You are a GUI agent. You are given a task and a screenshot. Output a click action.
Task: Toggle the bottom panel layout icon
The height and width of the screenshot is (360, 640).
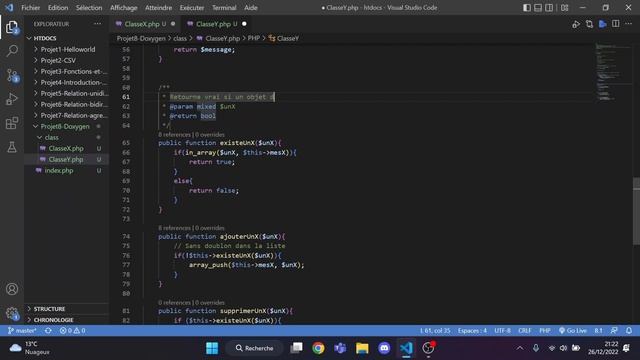(x=538, y=8)
